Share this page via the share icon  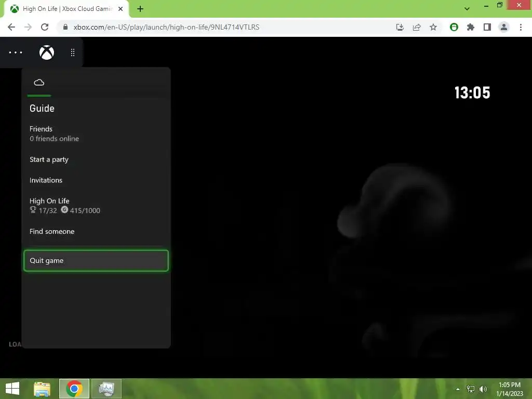(417, 27)
